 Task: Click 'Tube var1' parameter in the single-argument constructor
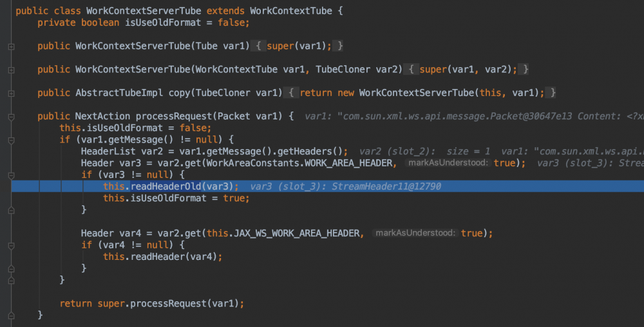(x=222, y=46)
